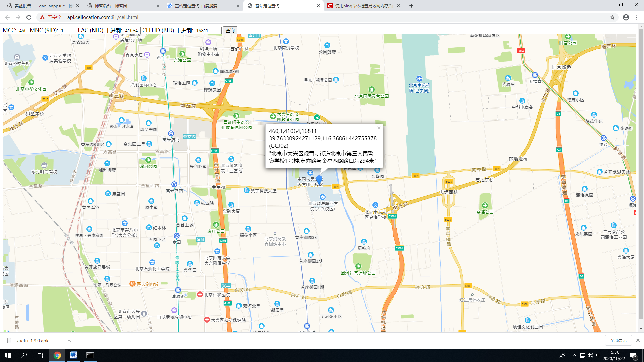This screenshot has height=362, width=644.
Task: Open Chrome's three-dot menu
Action: [637, 17]
